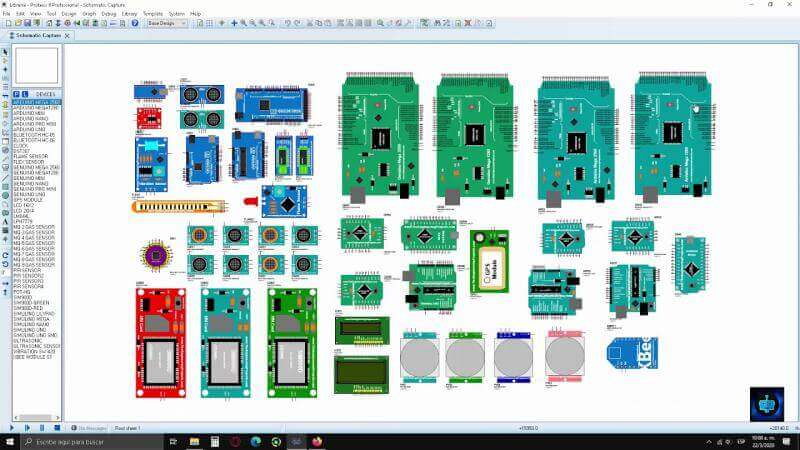Open Calculator from the taskbar
800x450 pixels.
[215, 442]
